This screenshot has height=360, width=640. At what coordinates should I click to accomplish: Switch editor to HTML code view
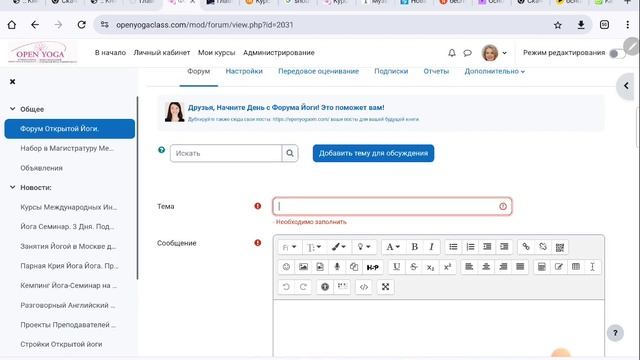click(364, 287)
